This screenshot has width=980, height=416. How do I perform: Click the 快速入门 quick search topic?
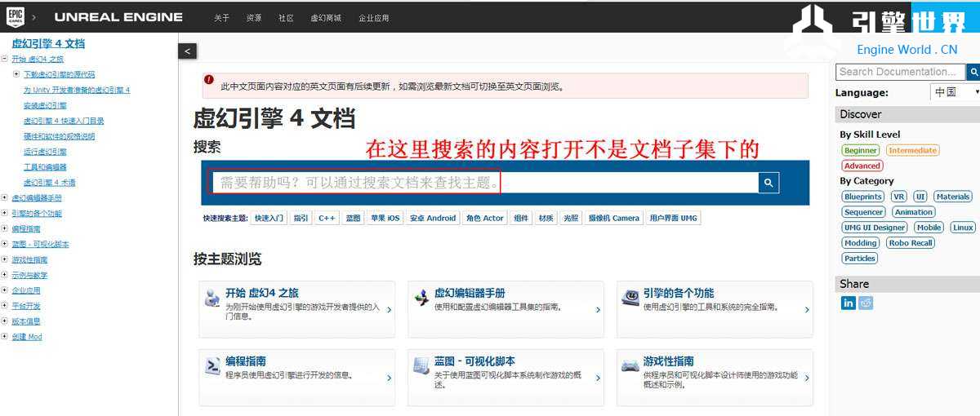[x=269, y=218]
